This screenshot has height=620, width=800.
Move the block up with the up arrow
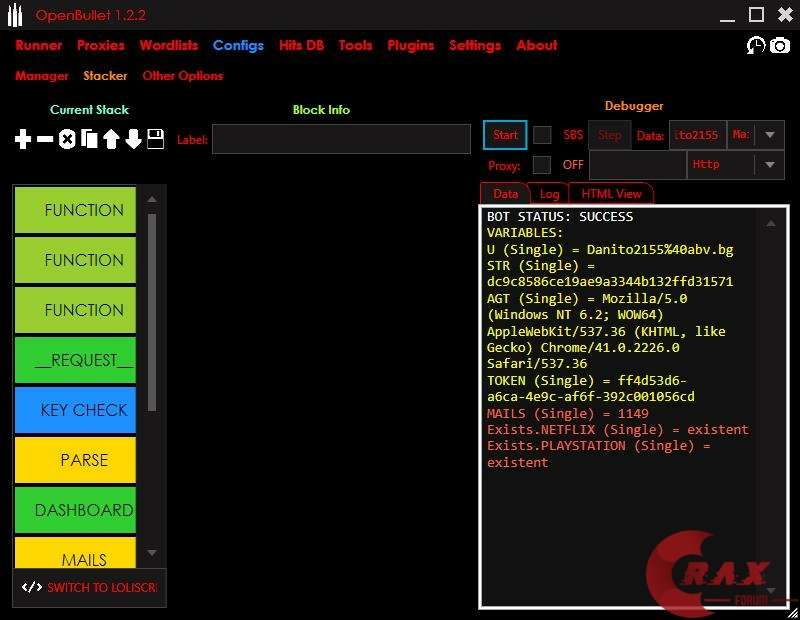[111, 139]
